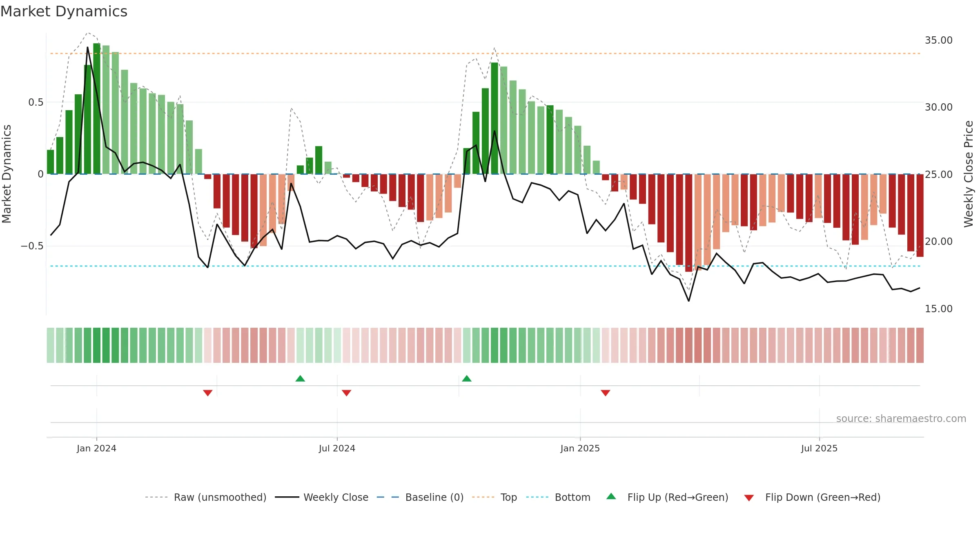Click the green Flip Up legend triangle icon
980x551 pixels.
click(x=611, y=496)
